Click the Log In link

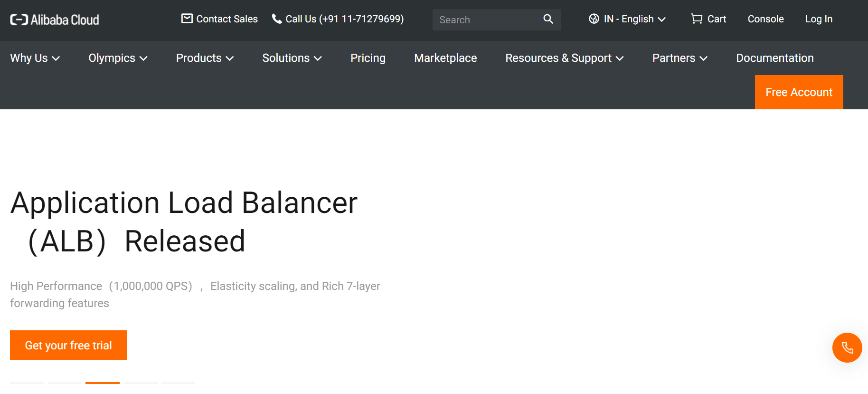pos(819,19)
